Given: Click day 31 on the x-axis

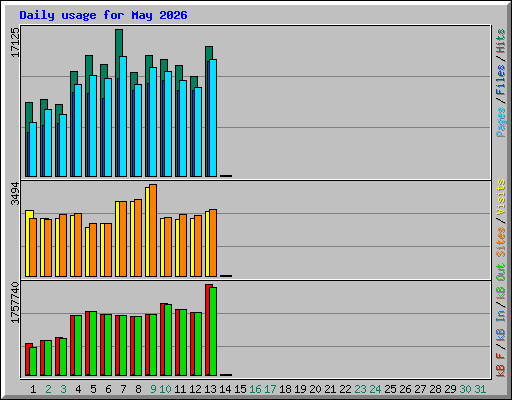Looking at the screenshot, I should pyautogui.click(x=480, y=389).
